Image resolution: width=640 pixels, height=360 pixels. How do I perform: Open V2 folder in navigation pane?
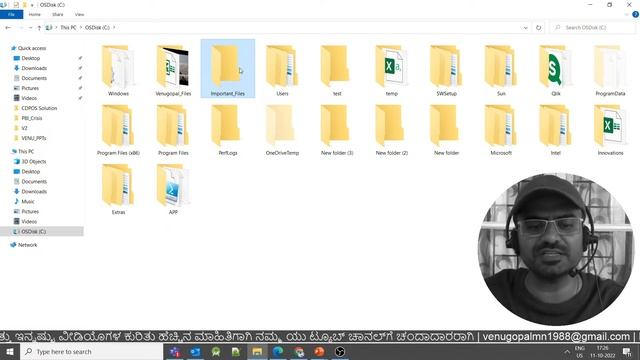[24, 128]
